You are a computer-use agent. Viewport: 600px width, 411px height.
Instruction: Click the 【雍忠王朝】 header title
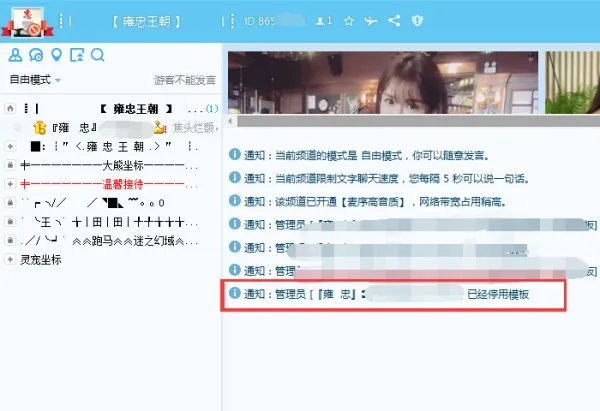[x=147, y=21]
